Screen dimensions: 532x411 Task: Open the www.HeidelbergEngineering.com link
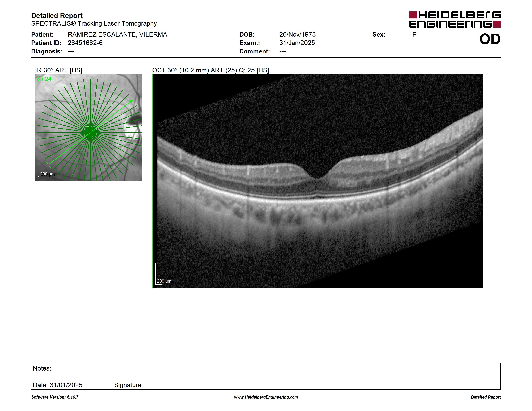[x=266, y=397]
